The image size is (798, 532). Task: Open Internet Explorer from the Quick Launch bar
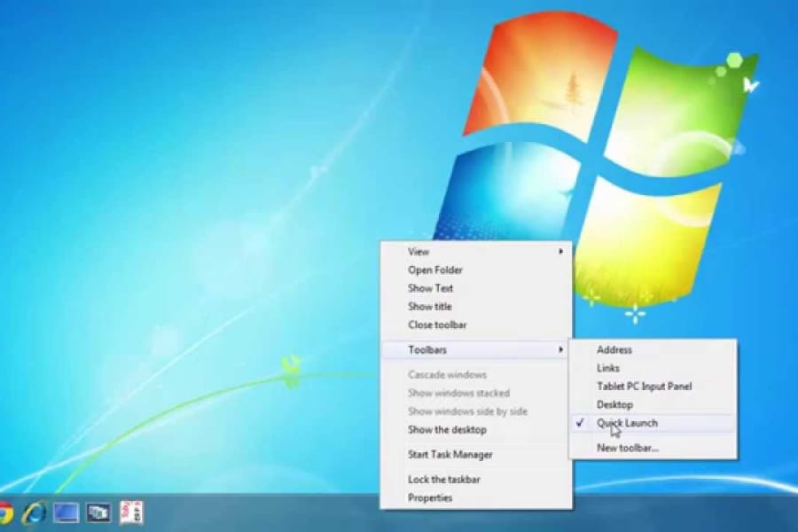point(34,512)
